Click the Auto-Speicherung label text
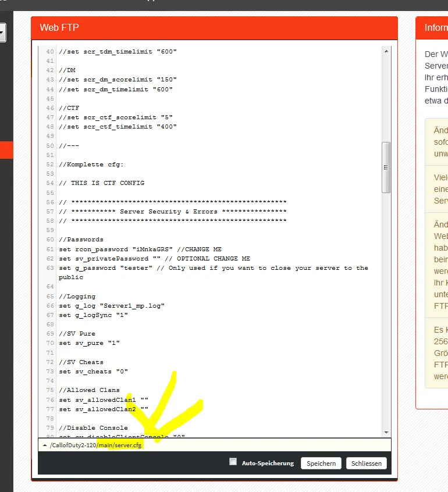 [x=268, y=464]
